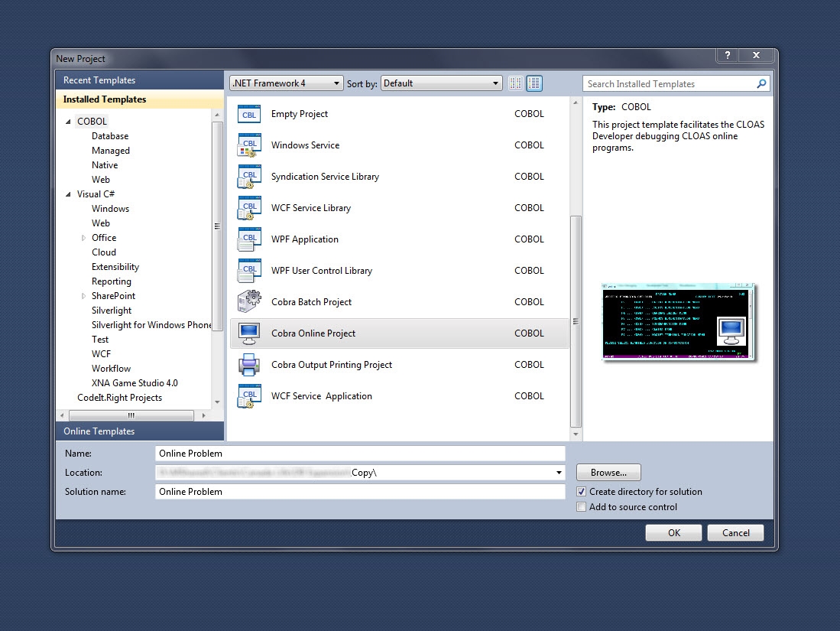Image resolution: width=840 pixels, height=631 pixels.
Task: Select Native under COBOL
Action: 105,165
